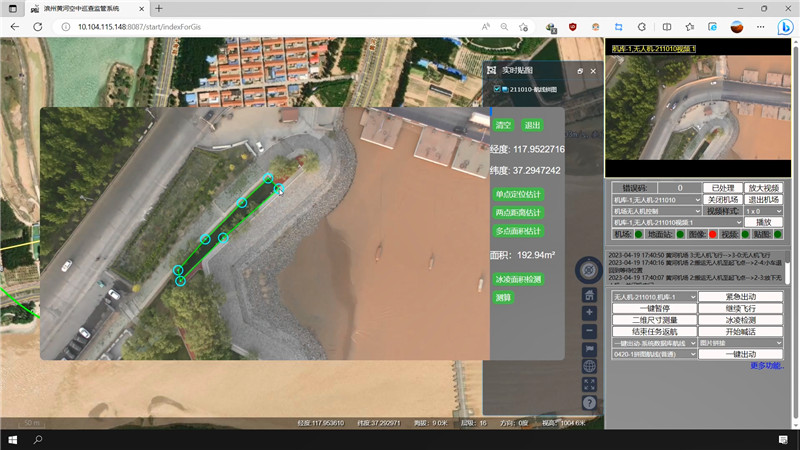Open the Windows notification center

click(x=783, y=440)
